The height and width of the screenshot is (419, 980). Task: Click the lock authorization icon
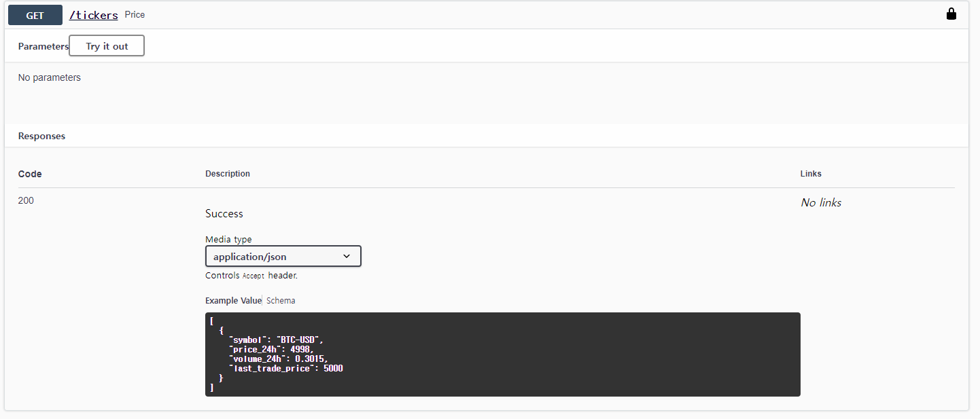pyautogui.click(x=951, y=14)
